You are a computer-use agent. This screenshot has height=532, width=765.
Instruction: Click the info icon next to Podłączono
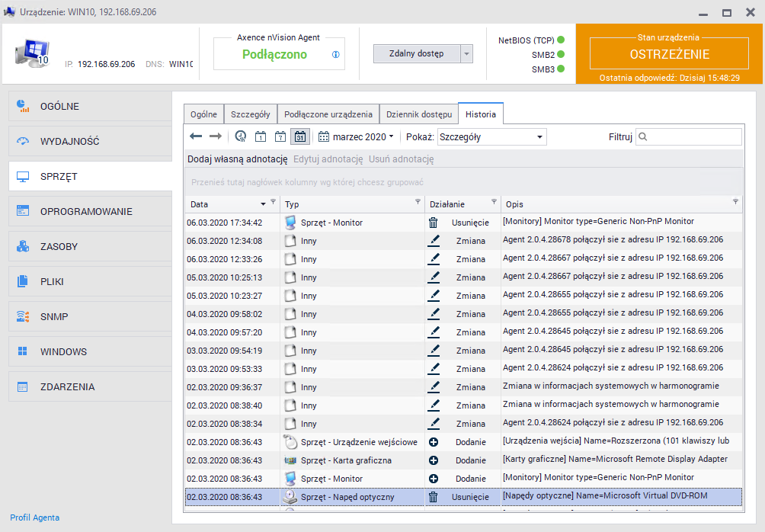pos(336,55)
